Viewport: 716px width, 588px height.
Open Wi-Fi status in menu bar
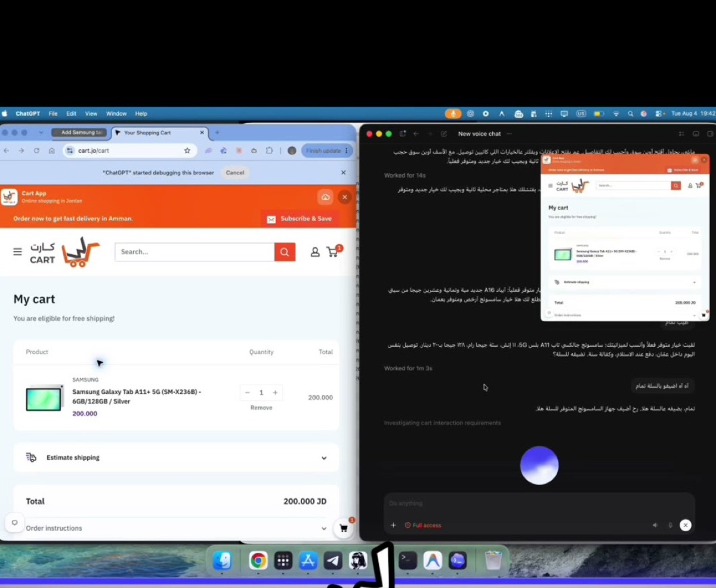click(616, 113)
